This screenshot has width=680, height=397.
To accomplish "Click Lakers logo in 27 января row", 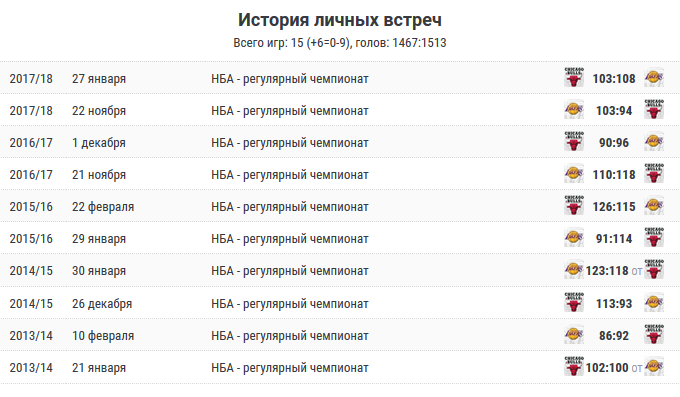I will pyautogui.click(x=654, y=78).
